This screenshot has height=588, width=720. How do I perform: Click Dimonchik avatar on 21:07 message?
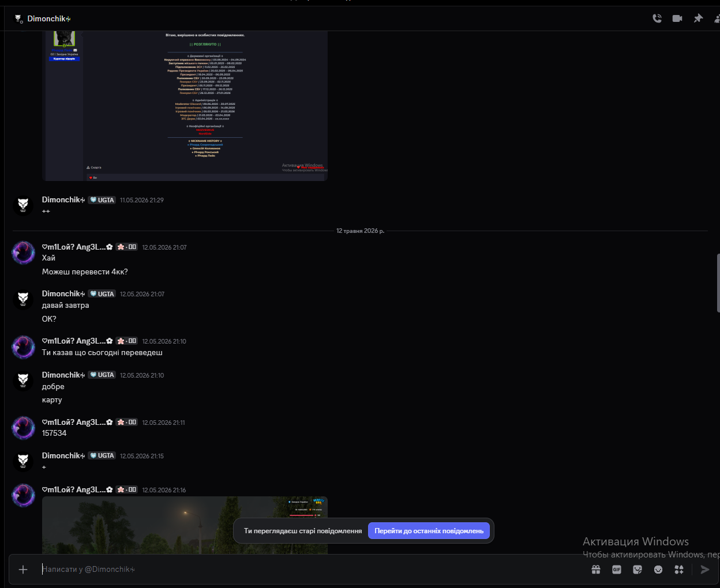tap(23, 299)
